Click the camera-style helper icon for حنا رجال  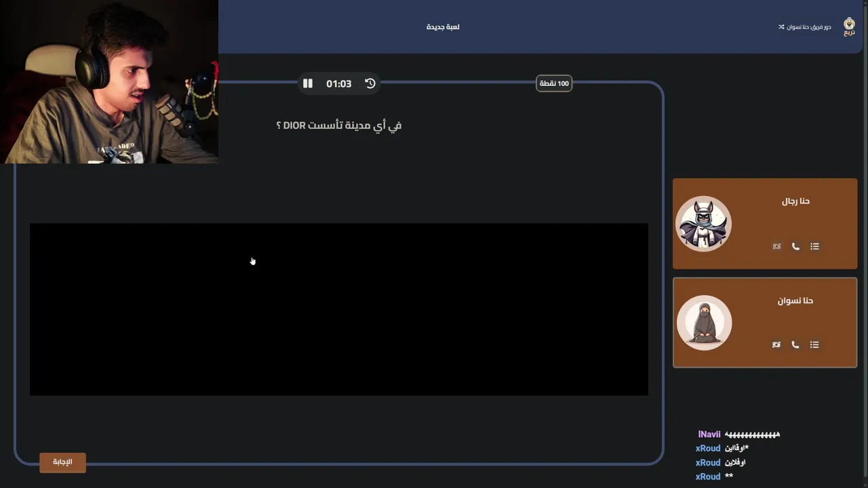pyautogui.click(x=776, y=247)
